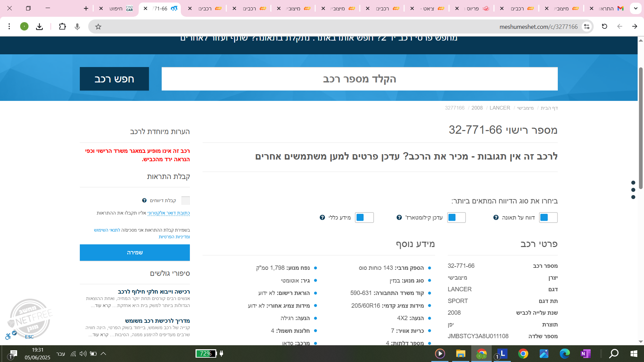
Task: Close the Gmail התראו tab
Action: pos(592,8)
